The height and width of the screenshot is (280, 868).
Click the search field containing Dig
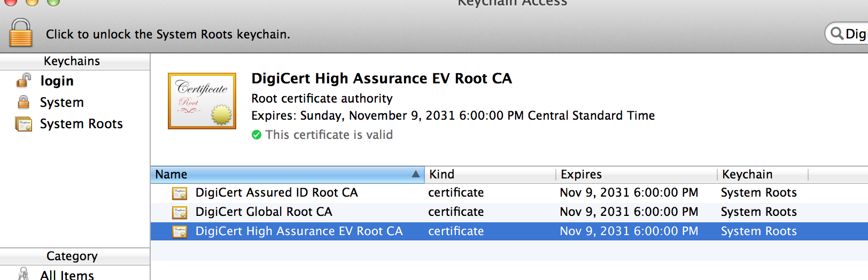pos(847,34)
